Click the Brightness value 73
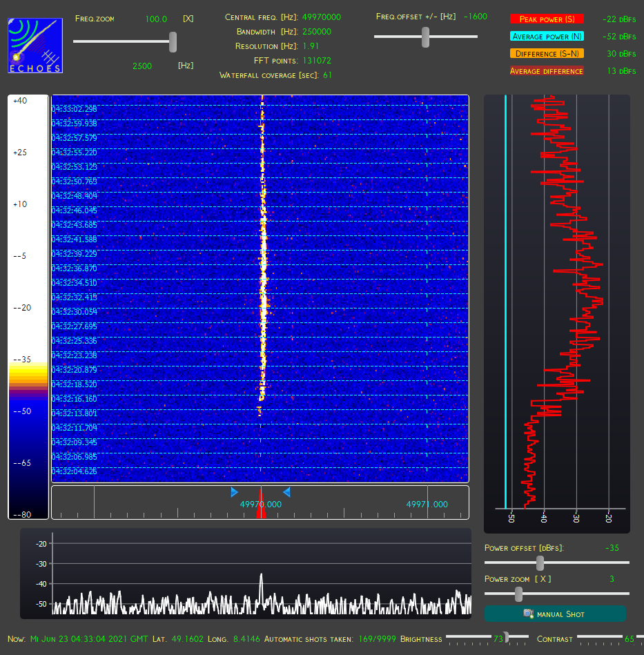 pyautogui.click(x=498, y=638)
